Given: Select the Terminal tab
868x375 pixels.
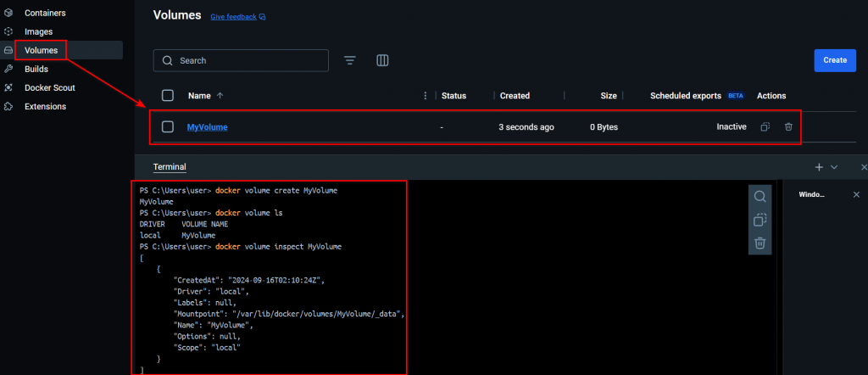Looking at the screenshot, I should [x=170, y=167].
